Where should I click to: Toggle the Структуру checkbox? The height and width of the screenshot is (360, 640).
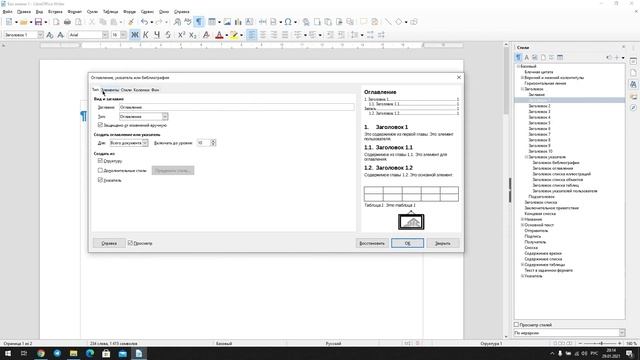(x=100, y=161)
